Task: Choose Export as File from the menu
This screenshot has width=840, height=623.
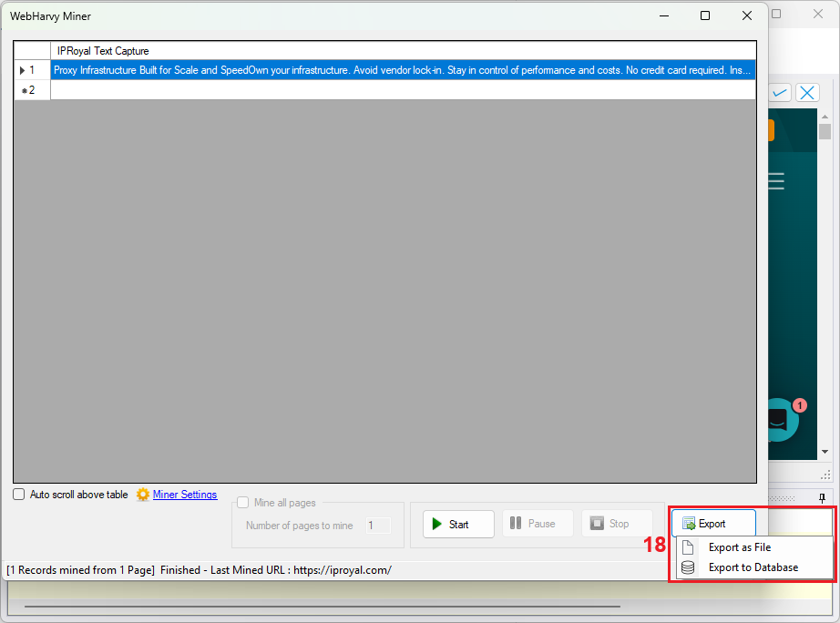Action: pyautogui.click(x=739, y=547)
